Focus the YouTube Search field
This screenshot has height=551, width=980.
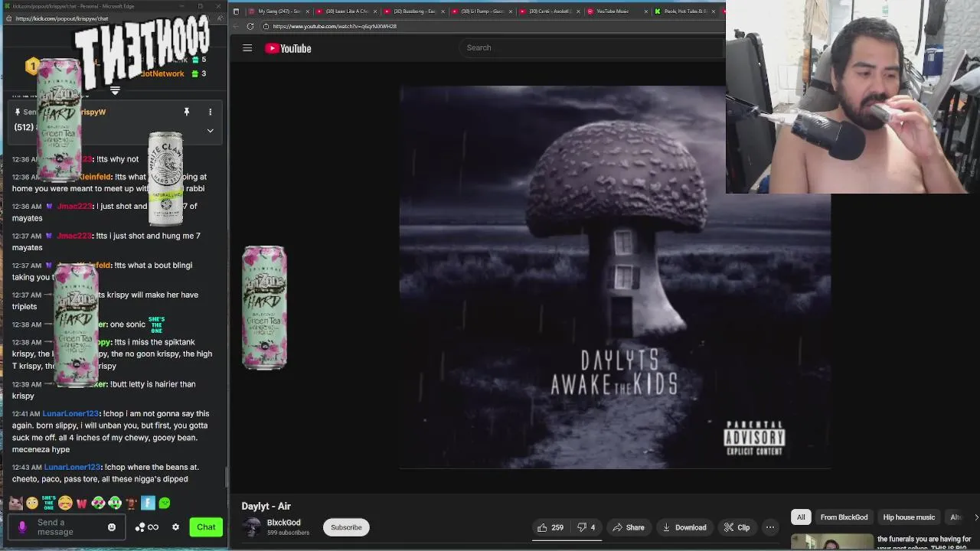point(591,47)
